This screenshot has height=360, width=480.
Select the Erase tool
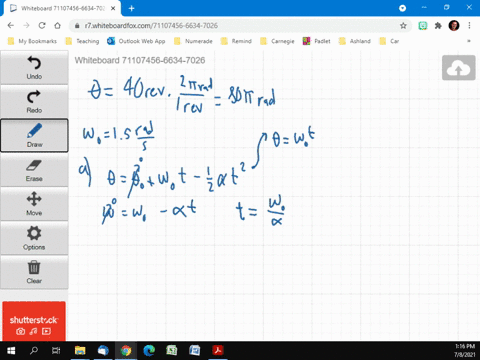[34, 170]
